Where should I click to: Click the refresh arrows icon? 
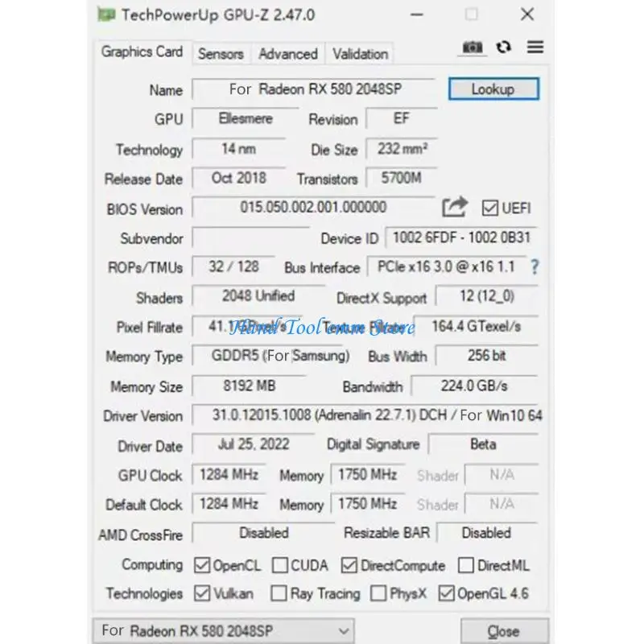pos(504,47)
